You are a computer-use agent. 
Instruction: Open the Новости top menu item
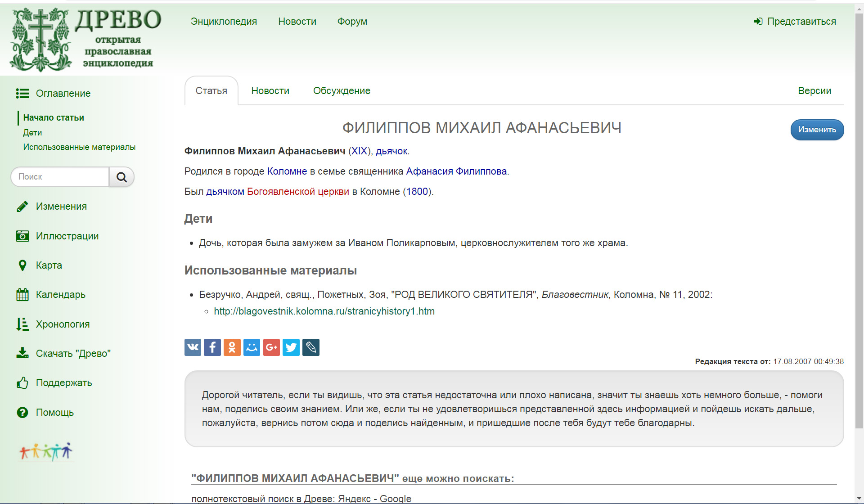tap(297, 21)
